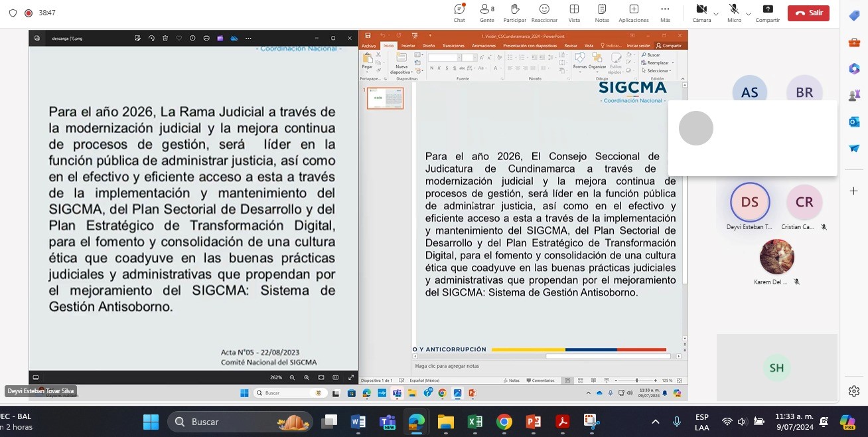Click taskbar Buscar search box
This screenshot has height=437, width=868.
coord(240,422)
